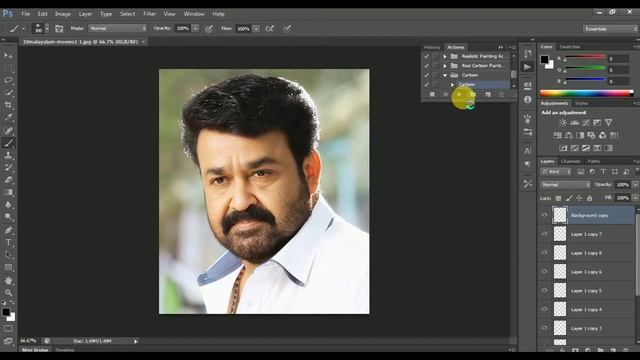Viewport: 640px width, 360px height.
Task: Expand the Real Cartoon Painting action set
Action: (x=445, y=66)
